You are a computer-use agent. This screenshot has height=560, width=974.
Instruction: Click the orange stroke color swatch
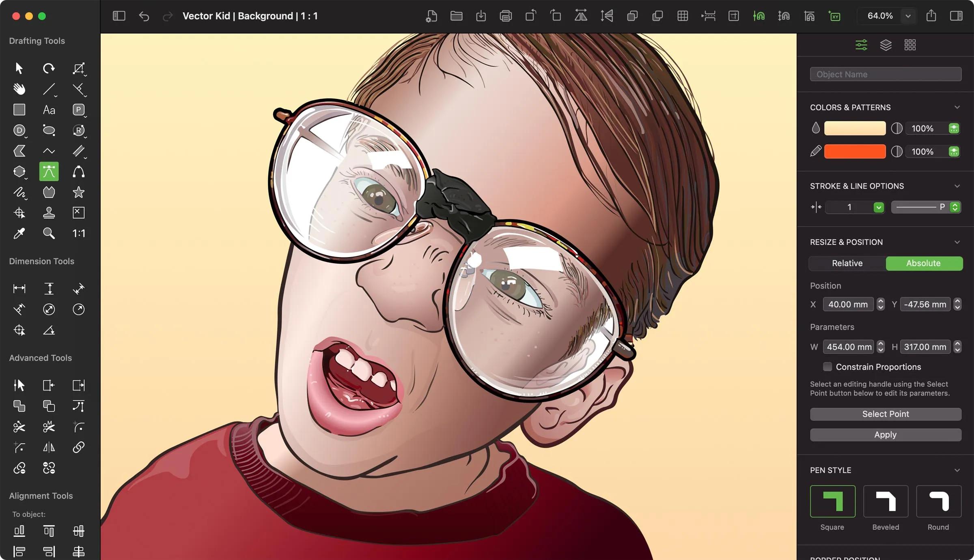coord(855,151)
